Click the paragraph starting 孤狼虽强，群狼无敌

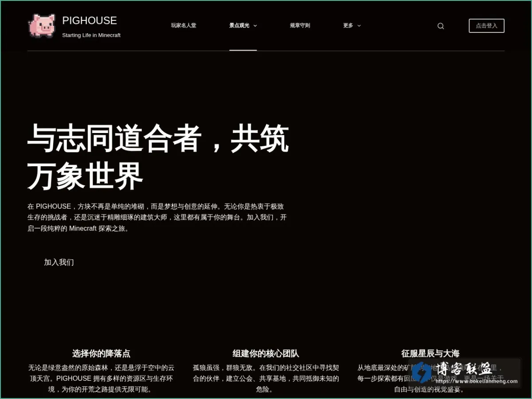coord(266,378)
